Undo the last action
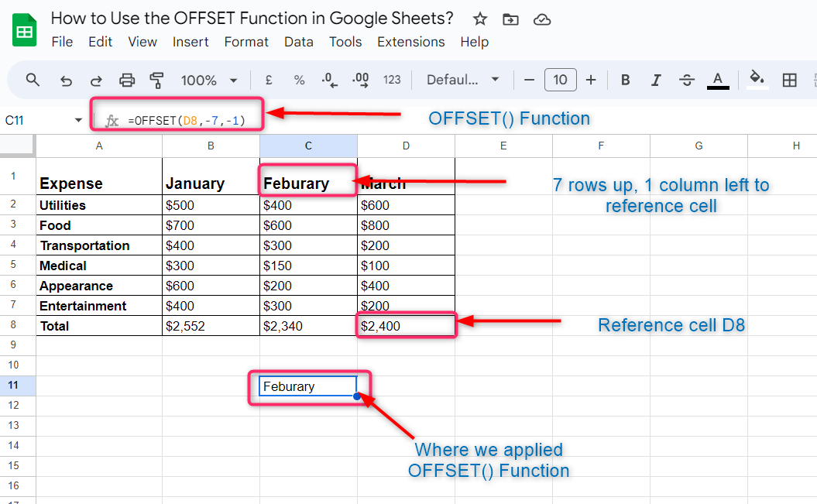 point(67,80)
